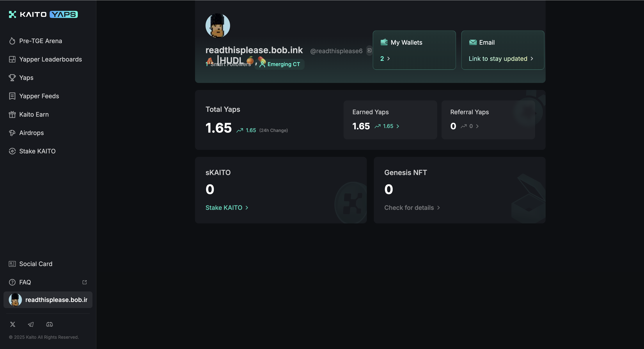644x349 pixels.
Task: Click the Stake KAITO coin icon
Action: 12,151
